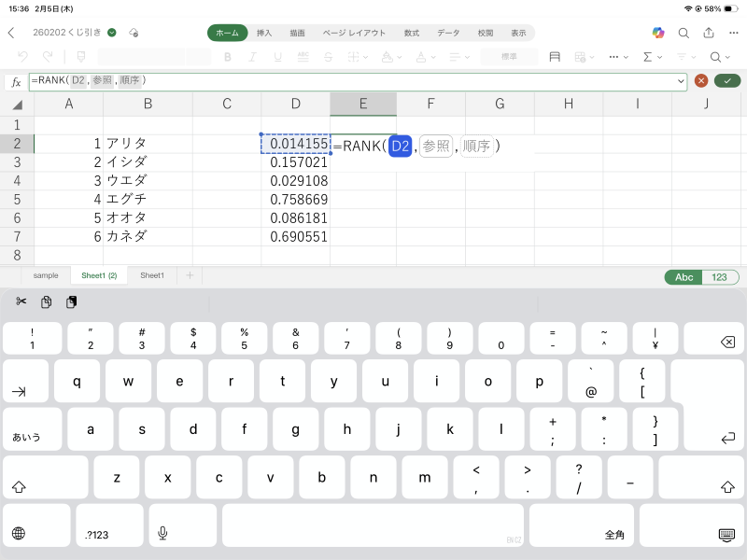Screen dimensions: 747x560
Task: Tap the 参照 argument placeholder in the cell
Action: (436, 146)
